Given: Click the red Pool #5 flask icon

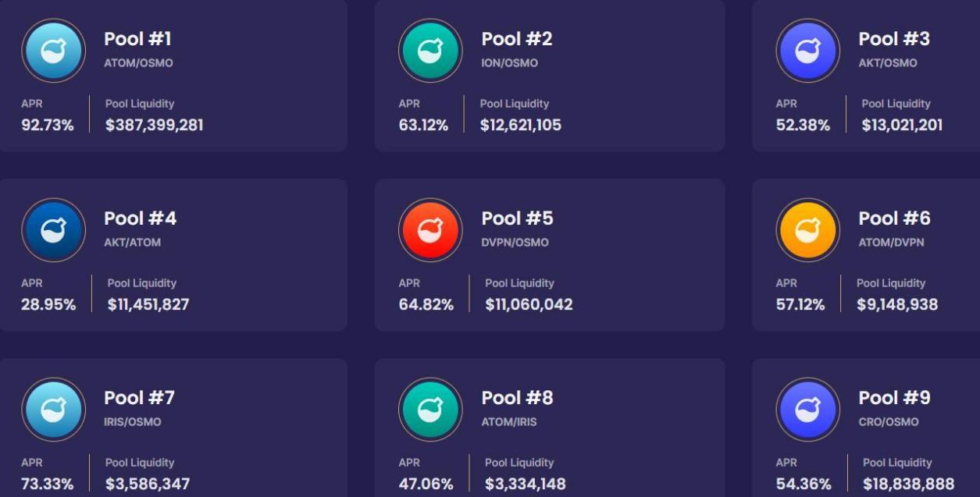Looking at the screenshot, I should point(430,230).
